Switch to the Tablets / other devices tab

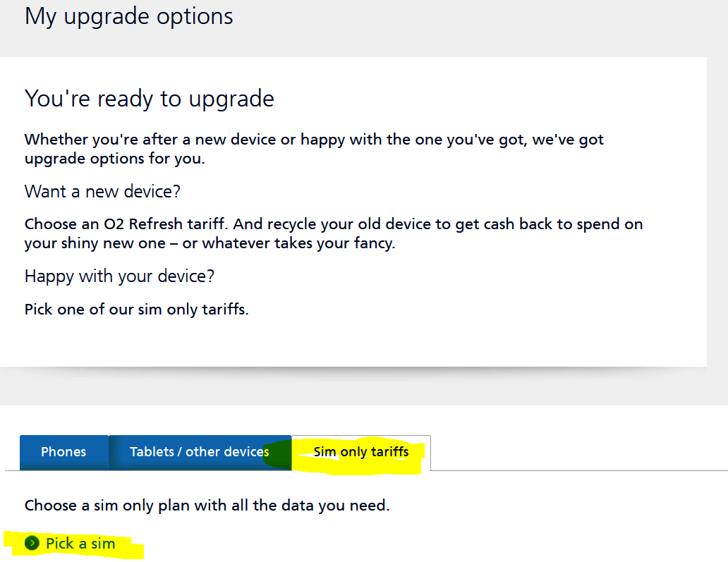199,452
